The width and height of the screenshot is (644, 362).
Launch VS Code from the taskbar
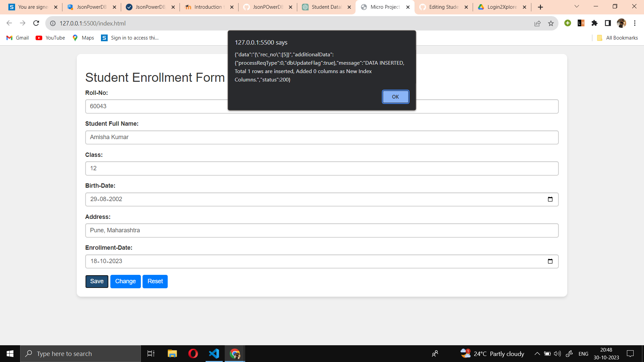[214, 353]
